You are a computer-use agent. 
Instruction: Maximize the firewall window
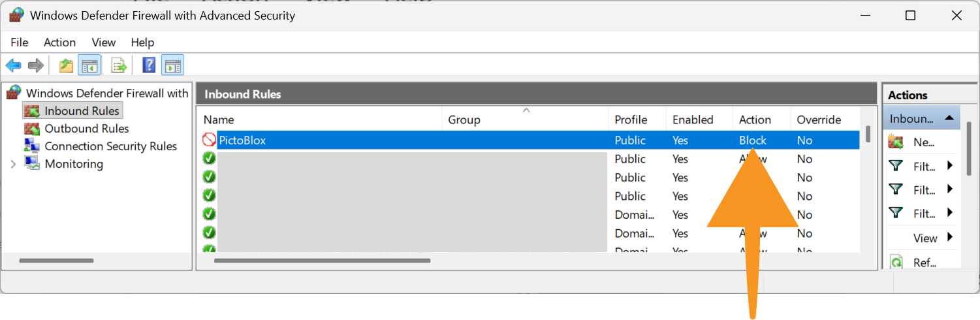[910, 16]
